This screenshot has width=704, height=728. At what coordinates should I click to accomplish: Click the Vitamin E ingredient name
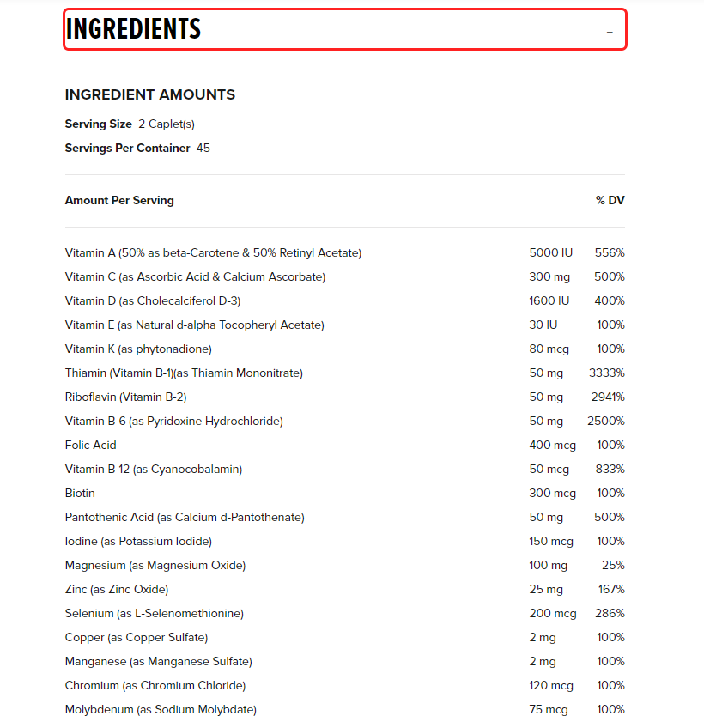click(194, 325)
